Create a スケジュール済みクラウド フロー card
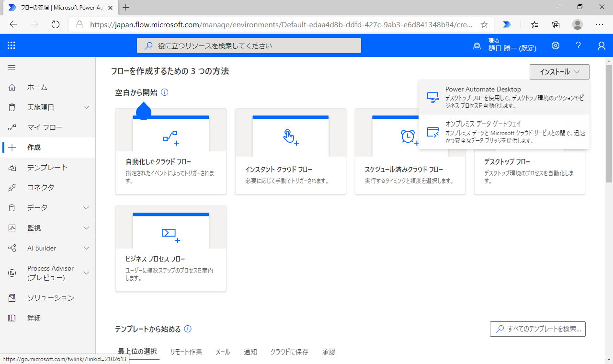The width and height of the screenshot is (613, 364). pyautogui.click(x=410, y=151)
